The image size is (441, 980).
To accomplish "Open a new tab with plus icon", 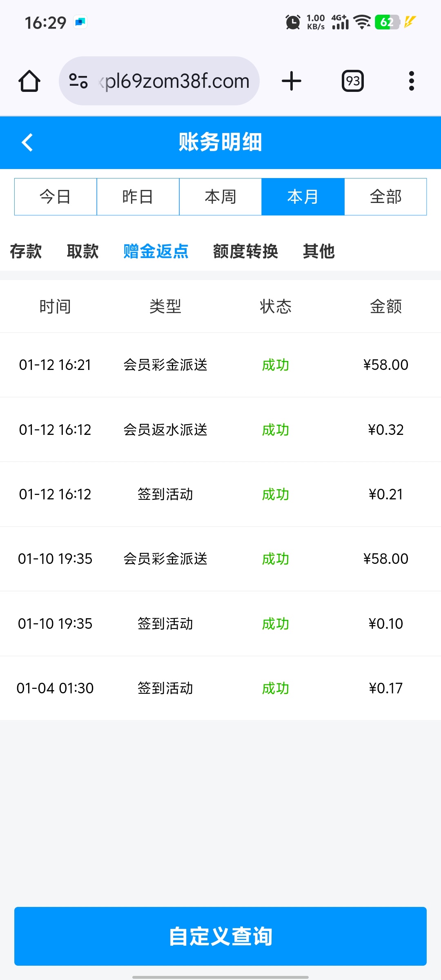I will (292, 81).
